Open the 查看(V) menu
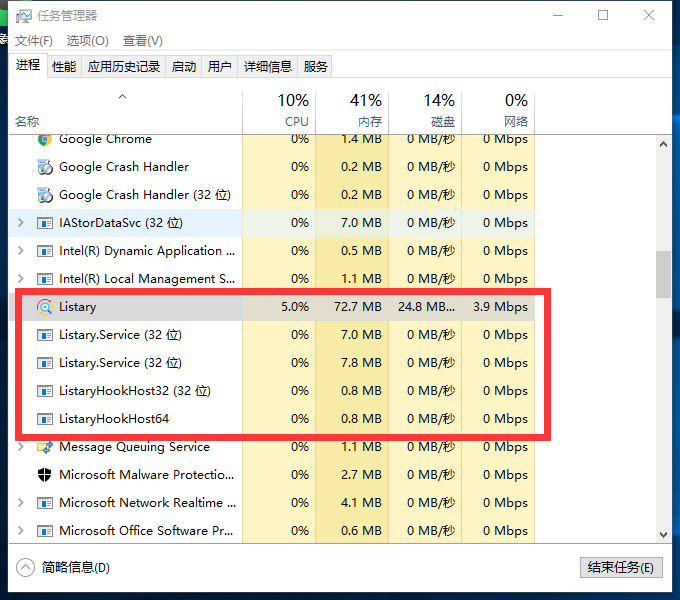The image size is (680, 600). click(143, 41)
